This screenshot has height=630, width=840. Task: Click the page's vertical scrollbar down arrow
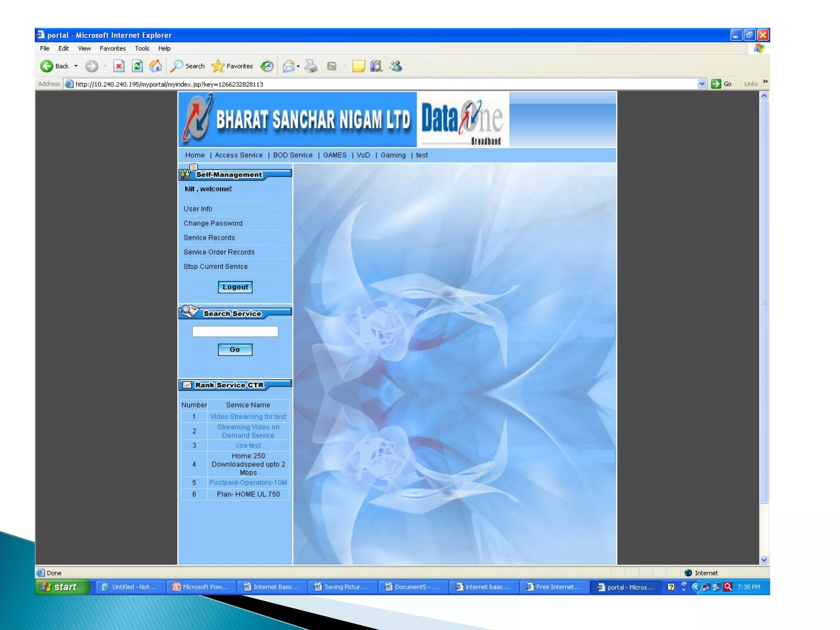(764, 560)
